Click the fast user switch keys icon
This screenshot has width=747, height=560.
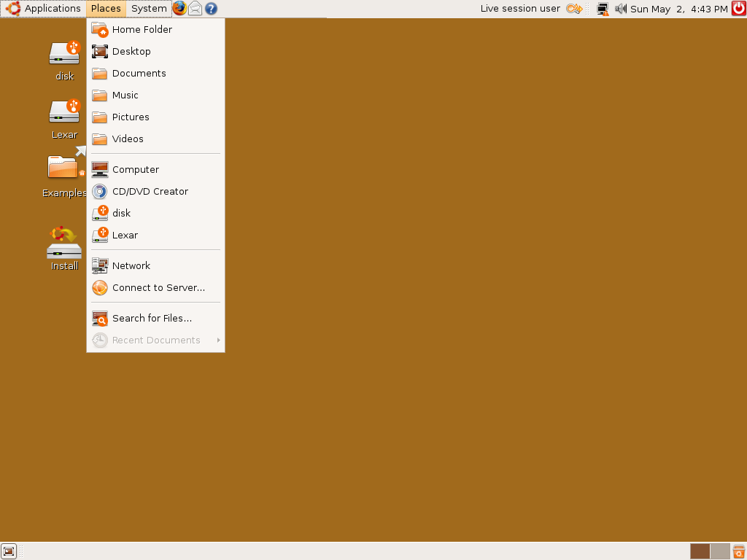tap(574, 9)
